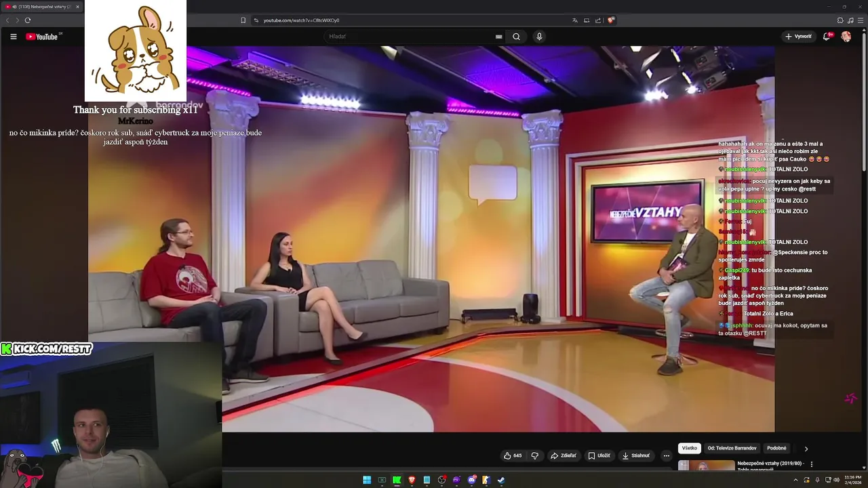This screenshot has width=868, height=488.
Task: Reload the page in the browser
Action: 27,20
